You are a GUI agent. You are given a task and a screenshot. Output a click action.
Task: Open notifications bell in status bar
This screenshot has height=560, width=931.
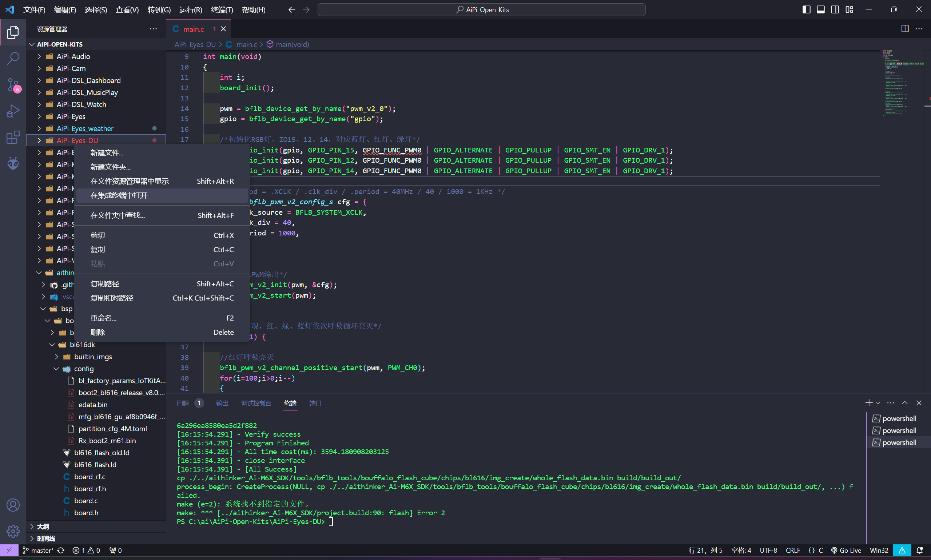920,550
